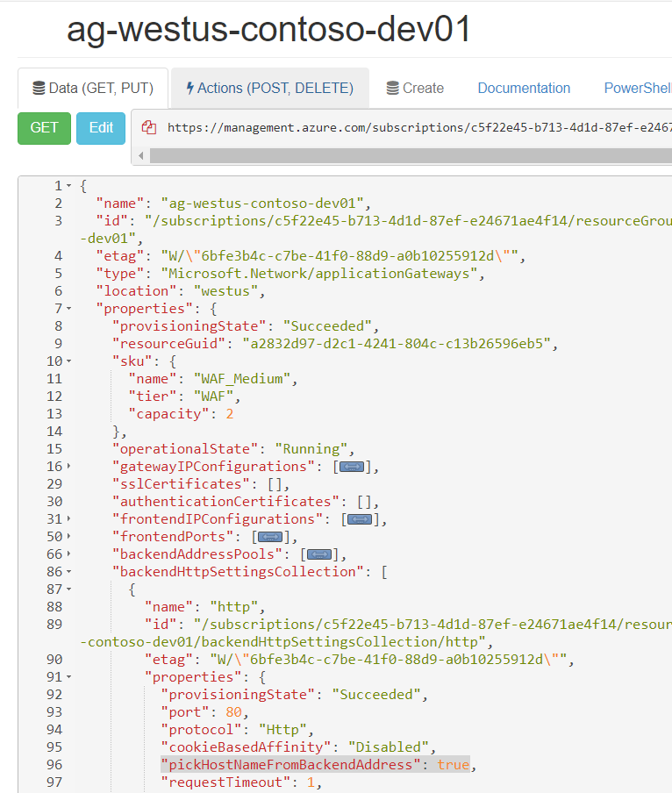Expand backendAddressPools fold arrow at line 66
This screenshot has height=793, width=672.
click(68, 554)
